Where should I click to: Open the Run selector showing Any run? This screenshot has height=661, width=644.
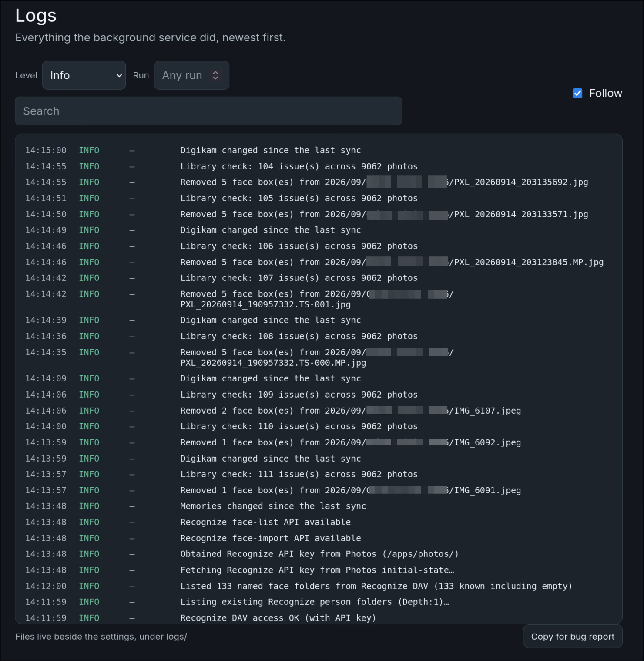[x=191, y=75]
